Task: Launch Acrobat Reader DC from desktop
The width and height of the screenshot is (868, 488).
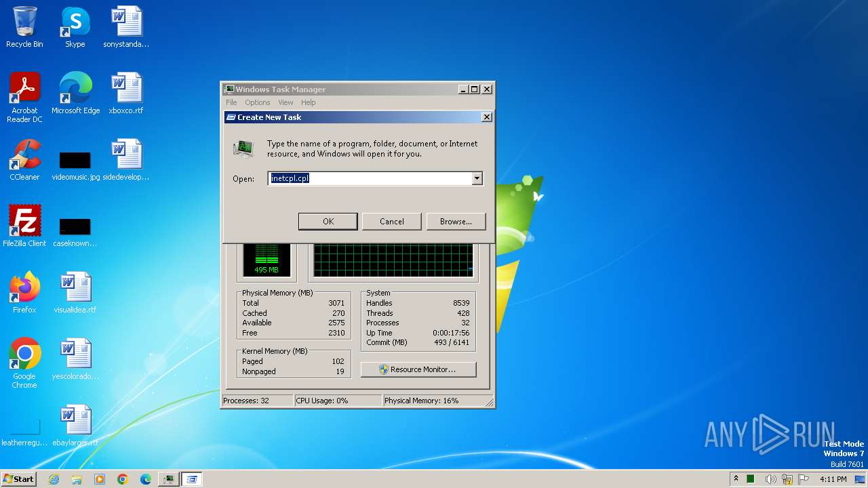Action: point(24,98)
